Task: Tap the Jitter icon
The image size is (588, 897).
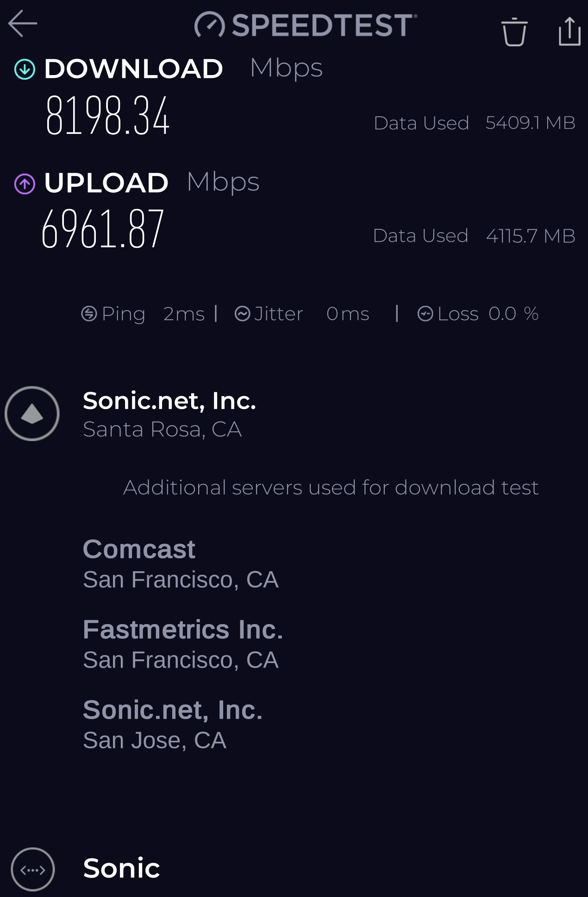Action: click(243, 314)
